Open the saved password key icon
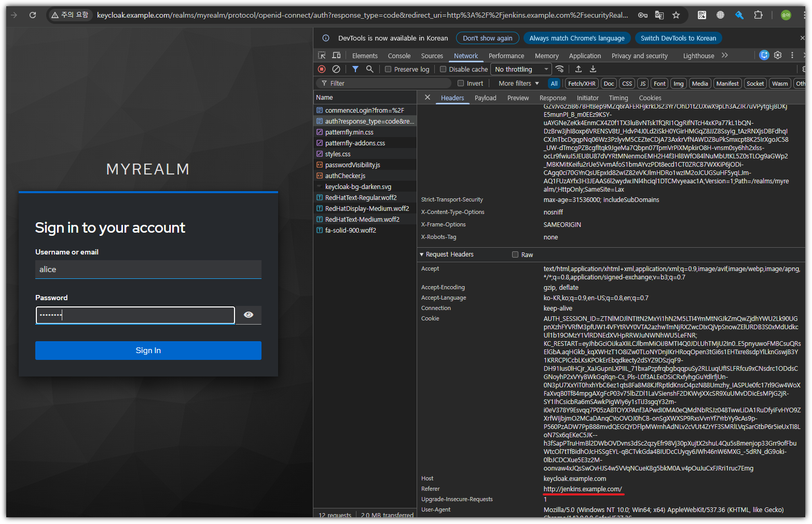 643,15
